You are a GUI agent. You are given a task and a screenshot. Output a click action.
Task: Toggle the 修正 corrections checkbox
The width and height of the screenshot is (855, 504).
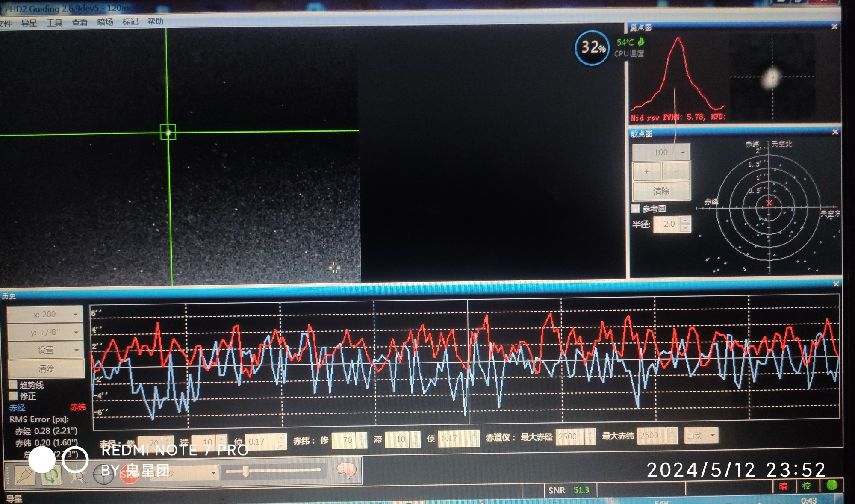(13, 396)
